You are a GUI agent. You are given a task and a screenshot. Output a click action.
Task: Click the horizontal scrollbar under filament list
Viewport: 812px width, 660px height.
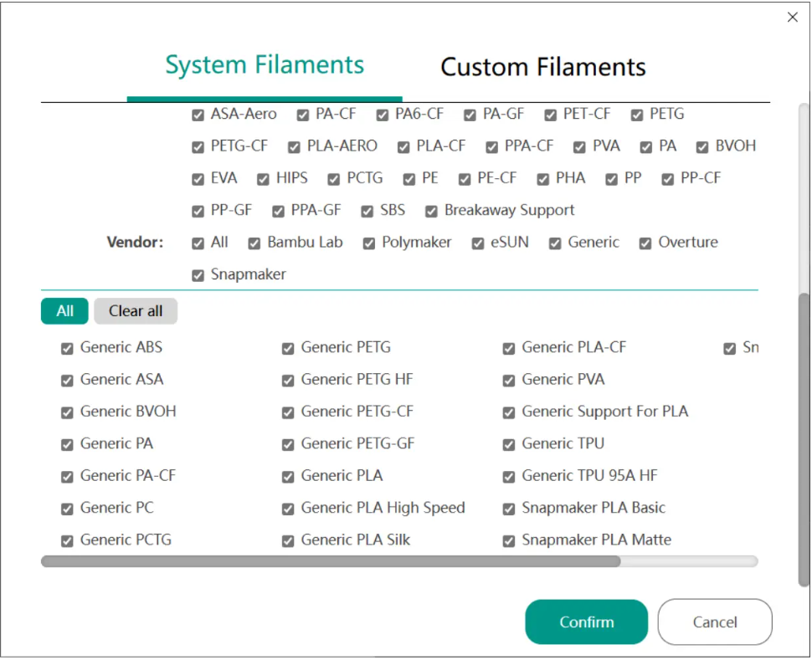pyautogui.click(x=331, y=561)
